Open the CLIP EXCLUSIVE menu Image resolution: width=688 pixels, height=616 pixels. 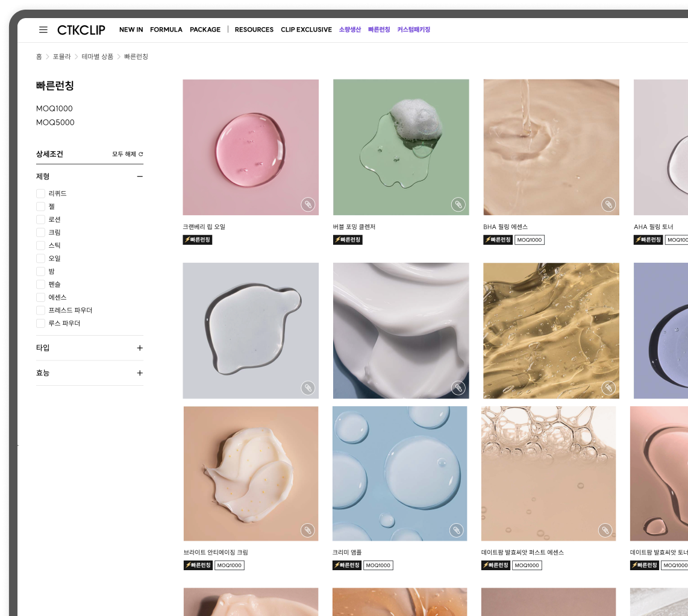tap(306, 30)
